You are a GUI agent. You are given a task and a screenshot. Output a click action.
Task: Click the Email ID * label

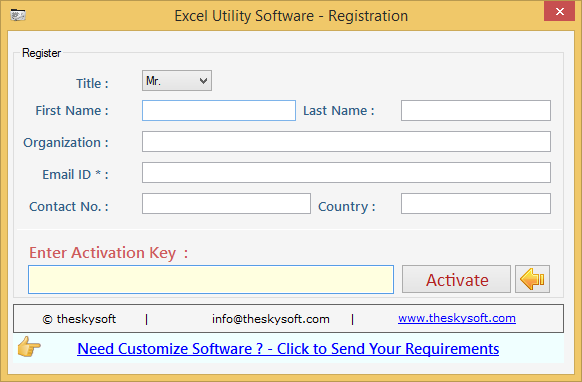pyautogui.click(x=75, y=174)
